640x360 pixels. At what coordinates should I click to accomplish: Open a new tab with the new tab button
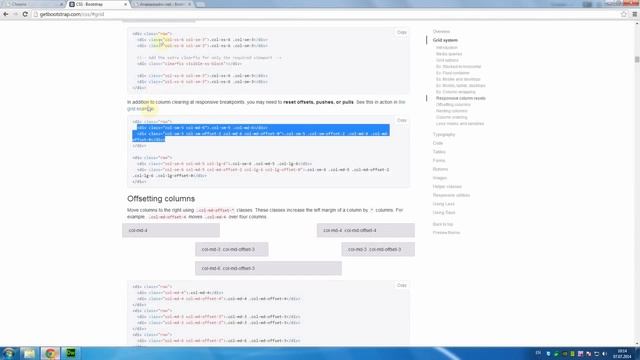point(200,4)
